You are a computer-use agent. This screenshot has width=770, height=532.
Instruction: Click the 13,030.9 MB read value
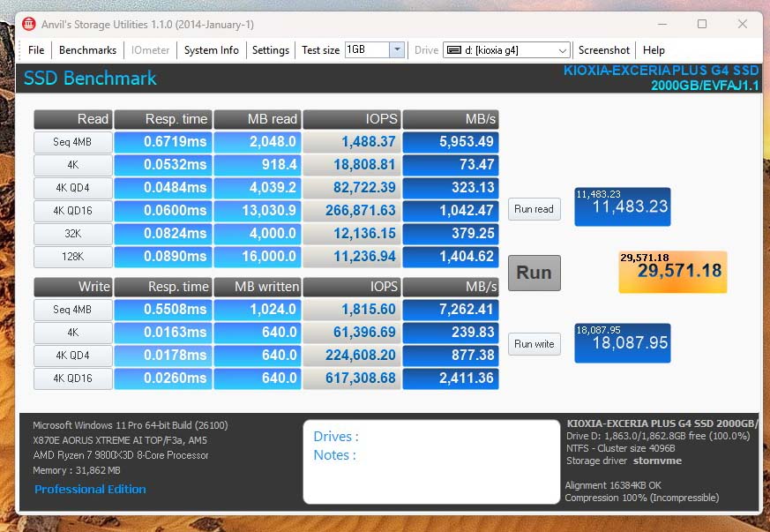[x=258, y=210]
